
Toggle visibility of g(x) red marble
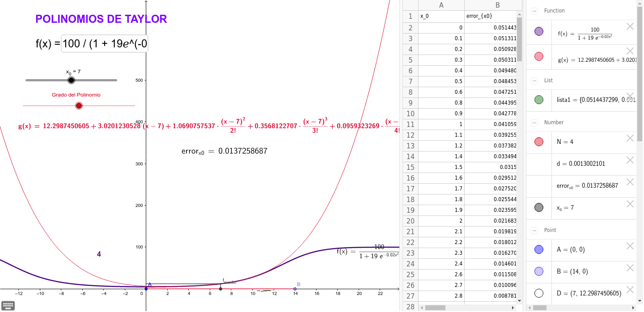pyautogui.click(x=539, y=56)
